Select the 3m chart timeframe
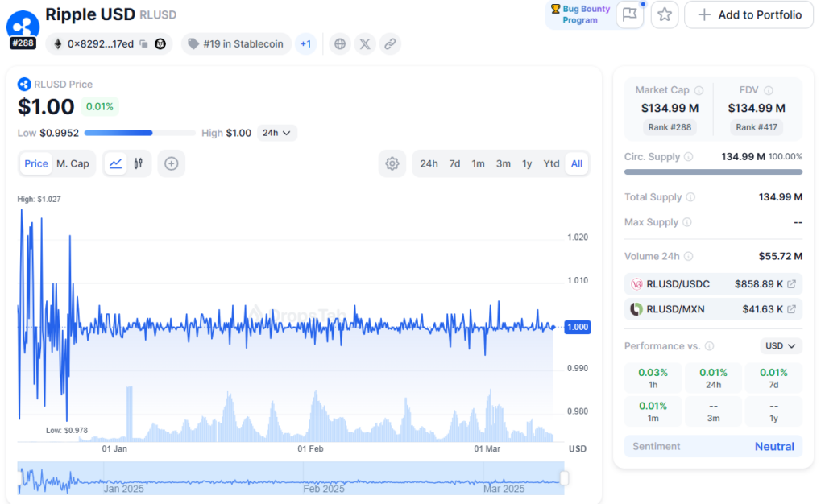Screen dimensions: 825x504 pos(504,163)
